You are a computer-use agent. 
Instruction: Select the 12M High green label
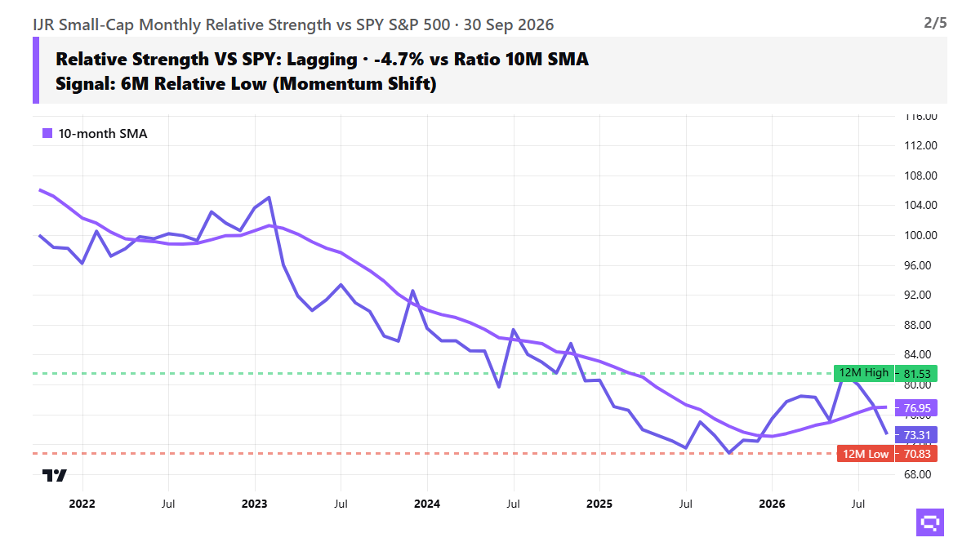pyautogui.click(x=864, y=373)
